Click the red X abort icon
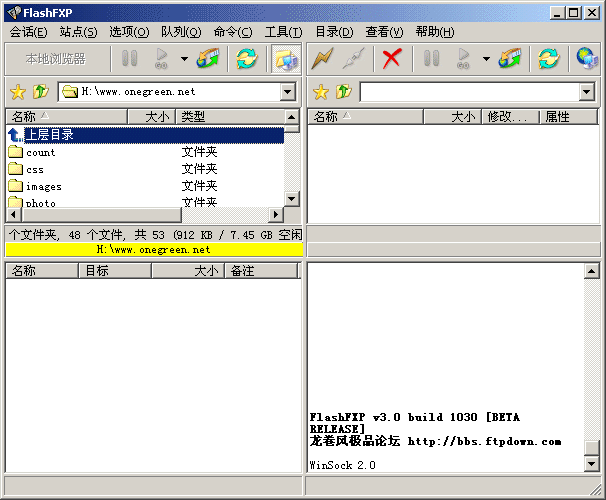Image resolution: width=606 pixels, height=500 pixels. [x=392, y=59]
